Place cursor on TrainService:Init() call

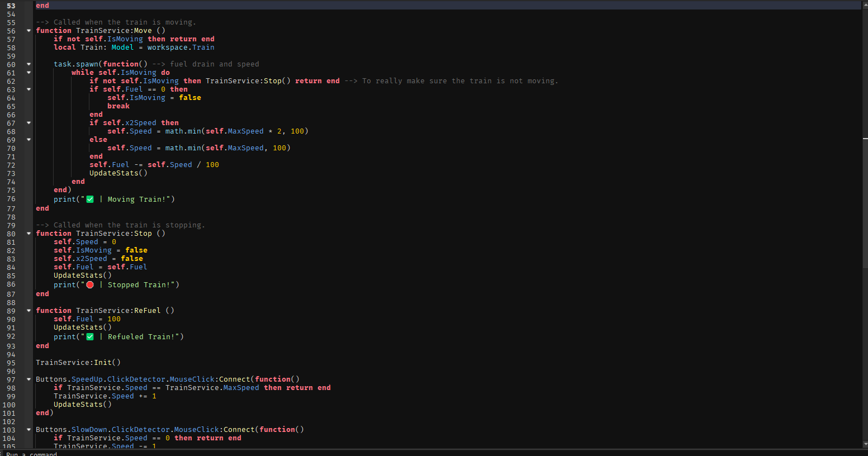[x=78, y=363]
